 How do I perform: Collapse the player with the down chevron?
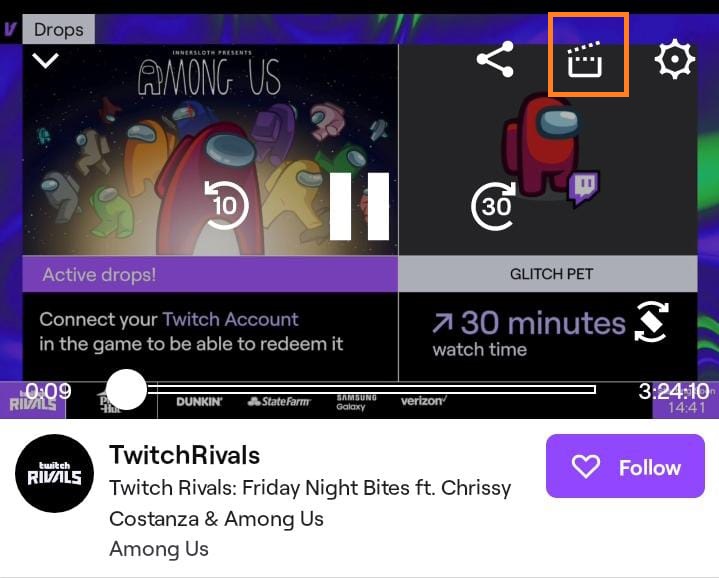pos(45,60)
